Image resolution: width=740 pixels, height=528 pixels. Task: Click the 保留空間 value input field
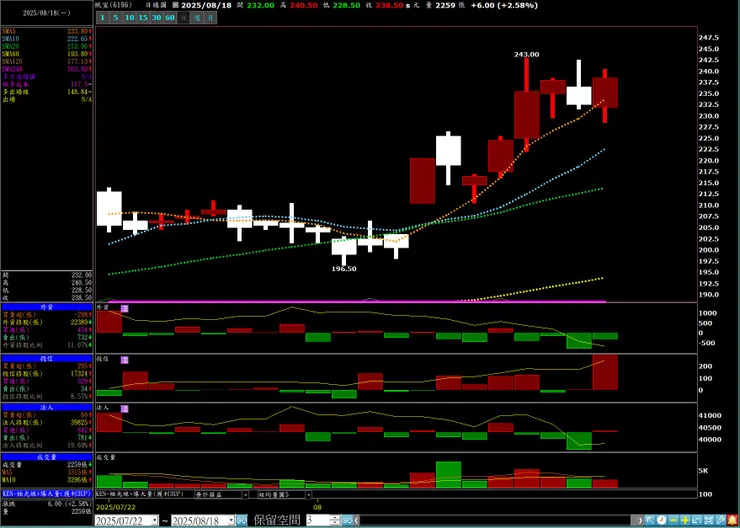318,520
